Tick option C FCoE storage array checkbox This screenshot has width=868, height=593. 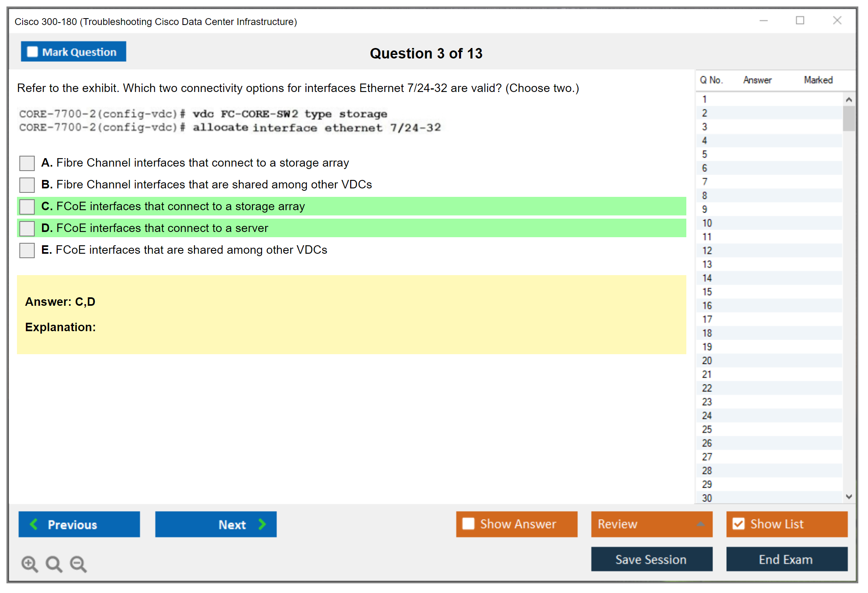[x=27, y=207]
